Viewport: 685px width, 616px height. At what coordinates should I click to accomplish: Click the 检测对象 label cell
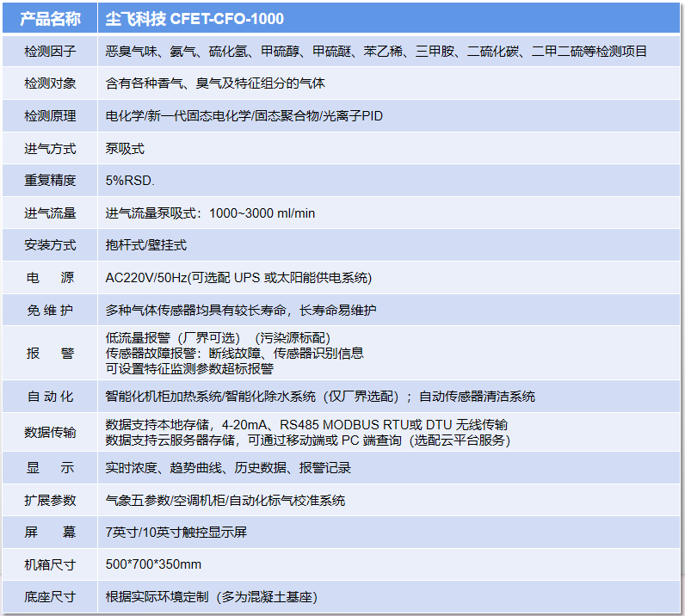pyautogui.click(x=50, y=83)
